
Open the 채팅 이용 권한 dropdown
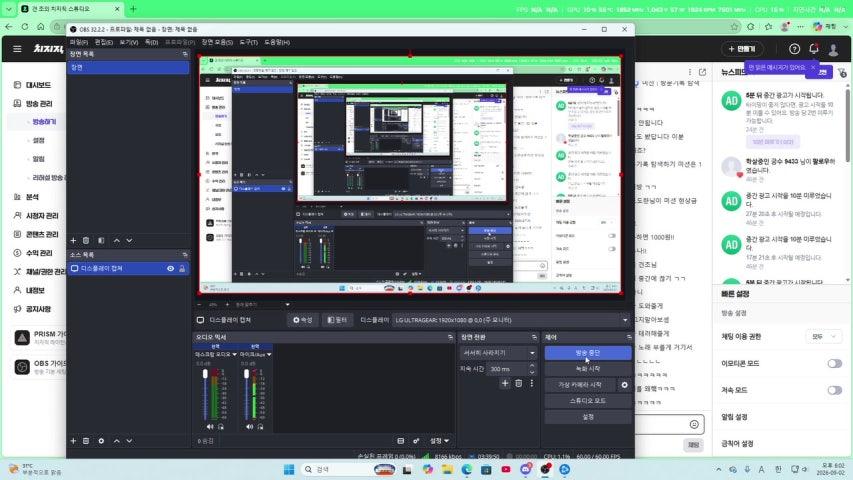pos(823,337)
